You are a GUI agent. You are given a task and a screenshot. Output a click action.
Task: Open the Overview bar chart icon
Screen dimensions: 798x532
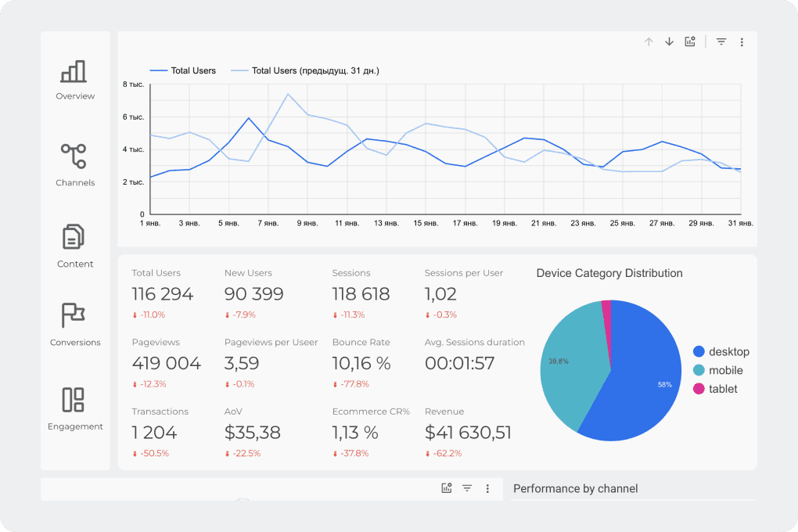click(74, 72)
